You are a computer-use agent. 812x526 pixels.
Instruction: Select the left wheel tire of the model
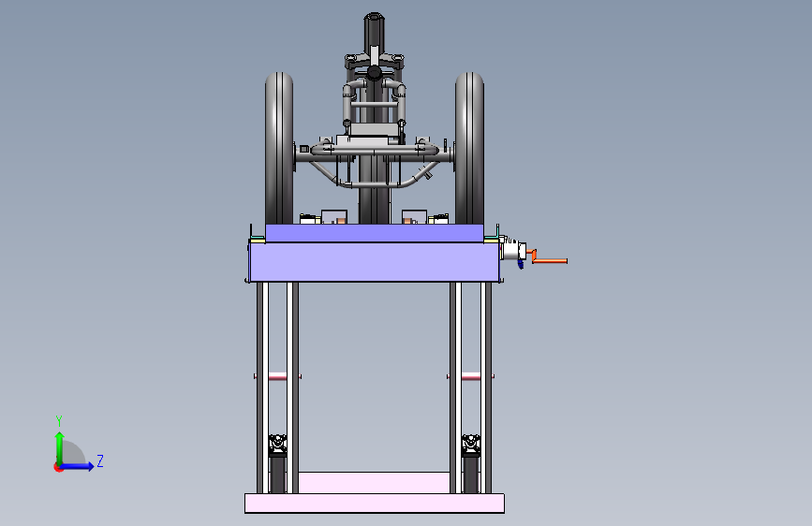click(279, 149)
